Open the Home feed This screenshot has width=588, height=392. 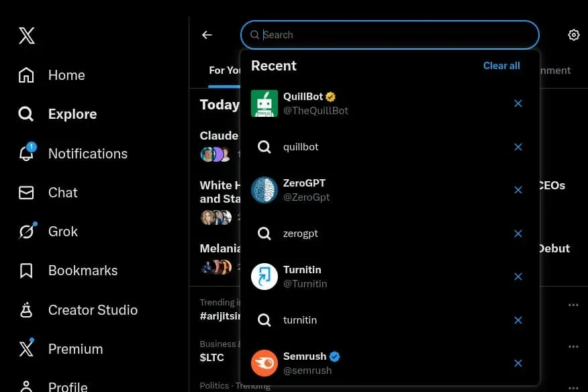(66, 75)
